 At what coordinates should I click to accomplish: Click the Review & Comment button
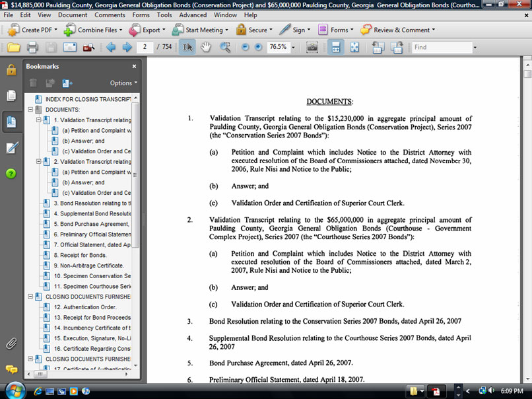pos(397,30)
